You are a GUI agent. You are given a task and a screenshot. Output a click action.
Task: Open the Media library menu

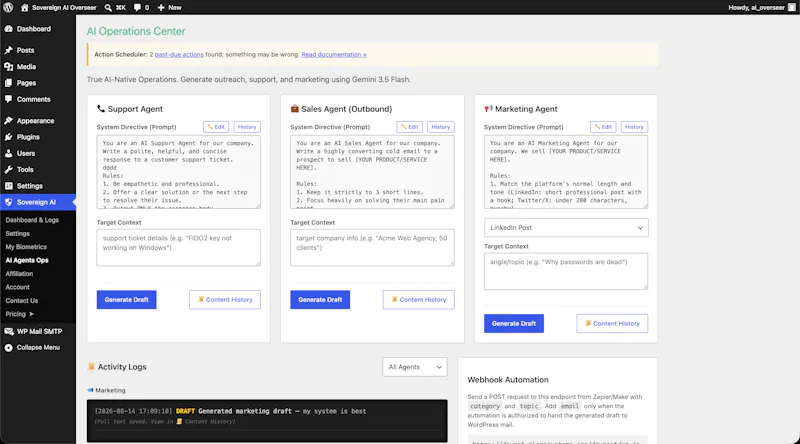38,66
